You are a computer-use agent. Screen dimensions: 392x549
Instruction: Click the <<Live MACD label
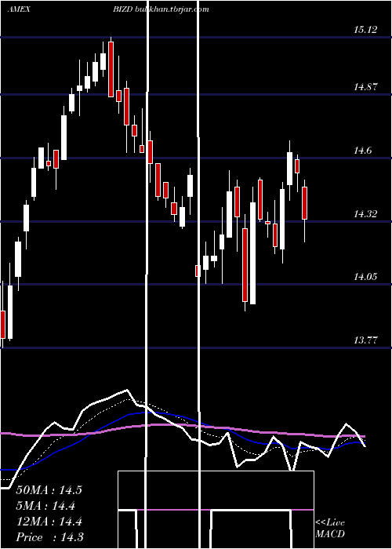[330, 529]
